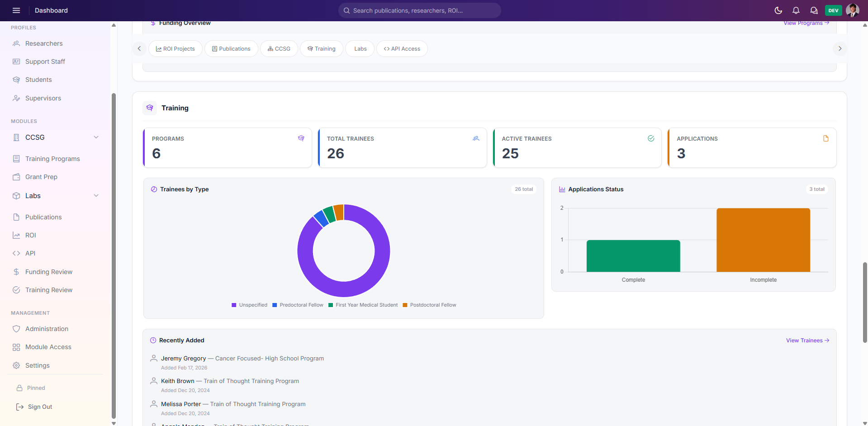Select the API Access tab pill

(402, 49)
